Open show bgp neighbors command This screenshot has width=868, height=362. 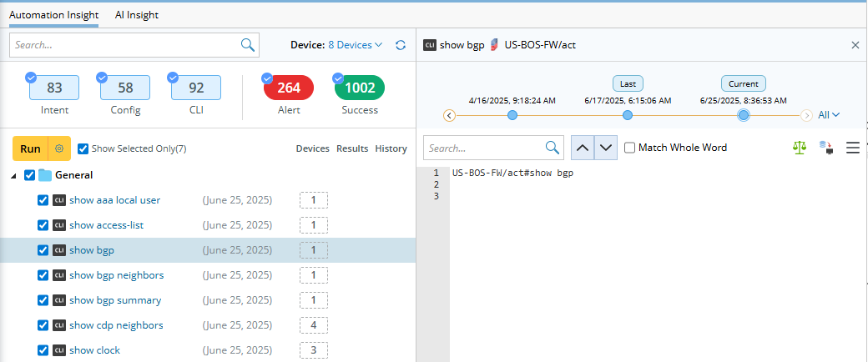click(x=116, y=275)
